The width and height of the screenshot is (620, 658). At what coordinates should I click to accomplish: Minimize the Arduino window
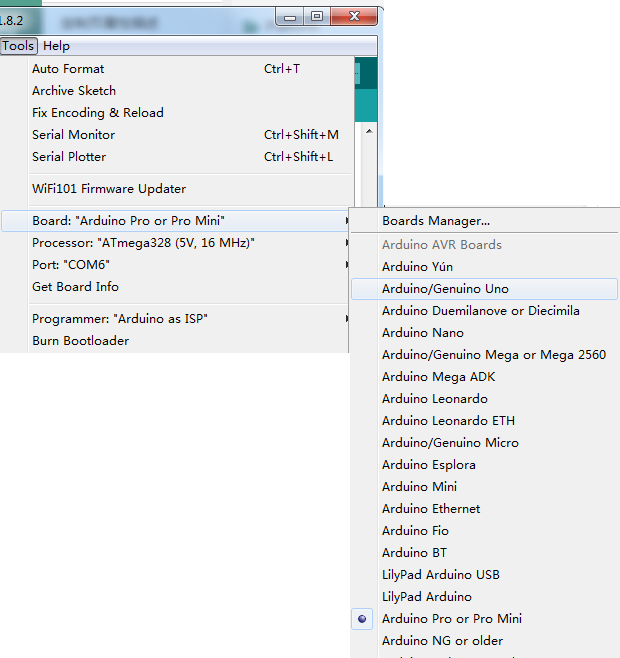click(290, 18)
